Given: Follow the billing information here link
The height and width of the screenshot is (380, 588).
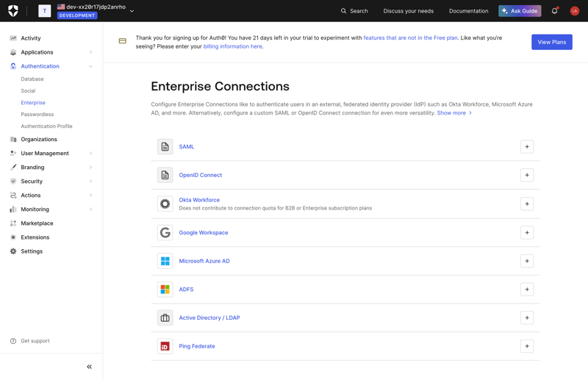Looking at the screenshot, I should point(232,46).
